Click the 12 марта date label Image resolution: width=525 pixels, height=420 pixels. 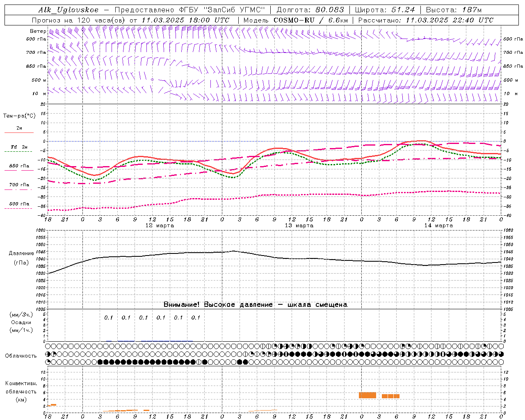160,226
